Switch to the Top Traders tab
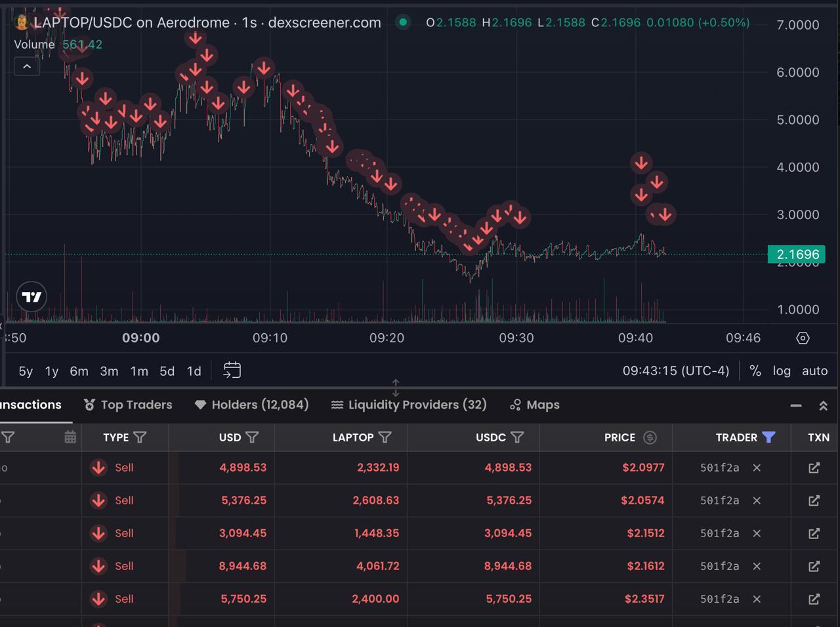Viewport: 840px width, 627px height. click(x=129, y=405)
